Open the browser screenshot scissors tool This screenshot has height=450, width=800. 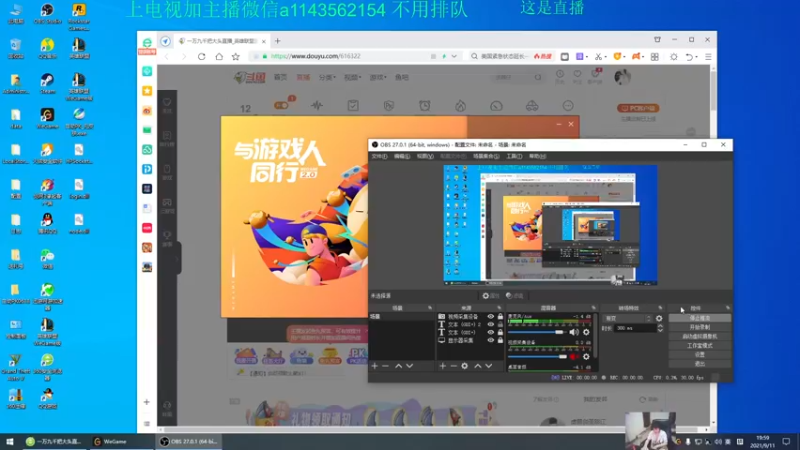pyautogui.click(x=598, y=57)
